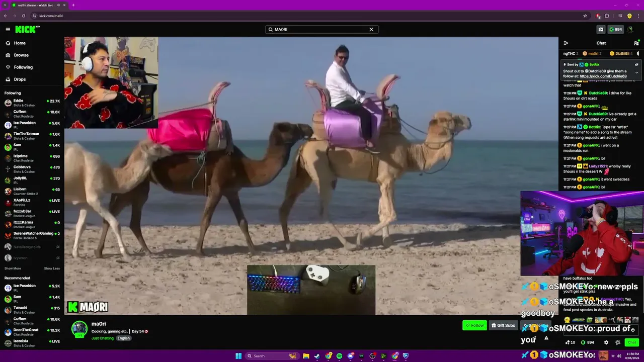Open ma0ri's profile avatar
The height and width of the screenshot is (362, 644).
[79, 329]
